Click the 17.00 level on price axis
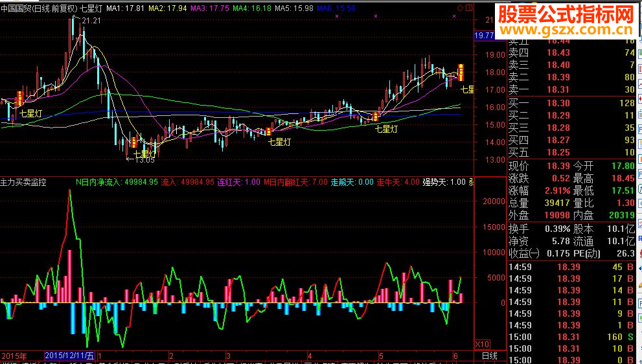Screen dimensions: 642x364 pyautogui.click(x=495, y=89)
